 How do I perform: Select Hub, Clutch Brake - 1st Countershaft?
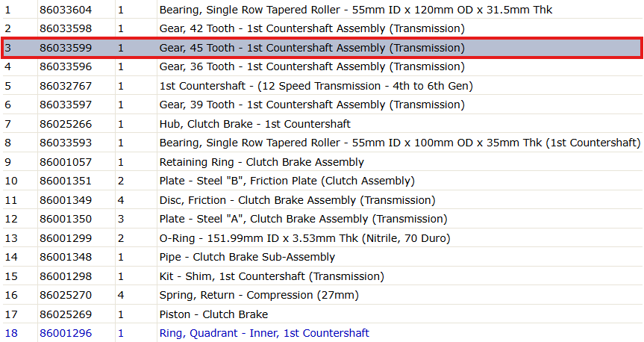pos(254,124)
